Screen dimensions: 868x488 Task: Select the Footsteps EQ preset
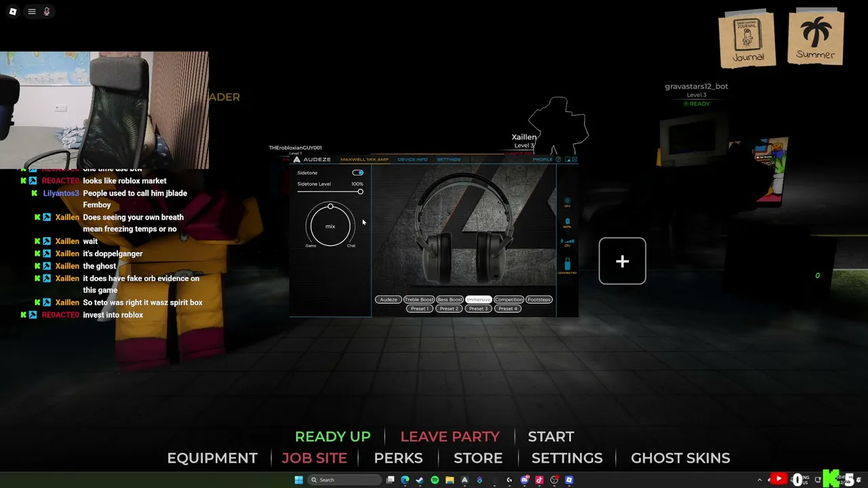pos(539,300)
